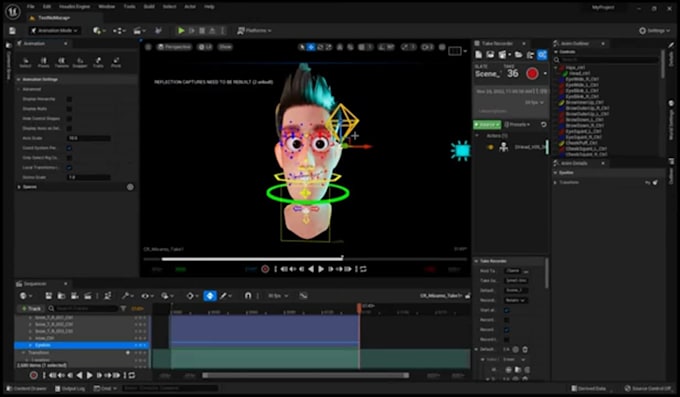Expand the Transform section in Anim Details
The width and height of the screenshot is (680, 397).
point(556,182)
